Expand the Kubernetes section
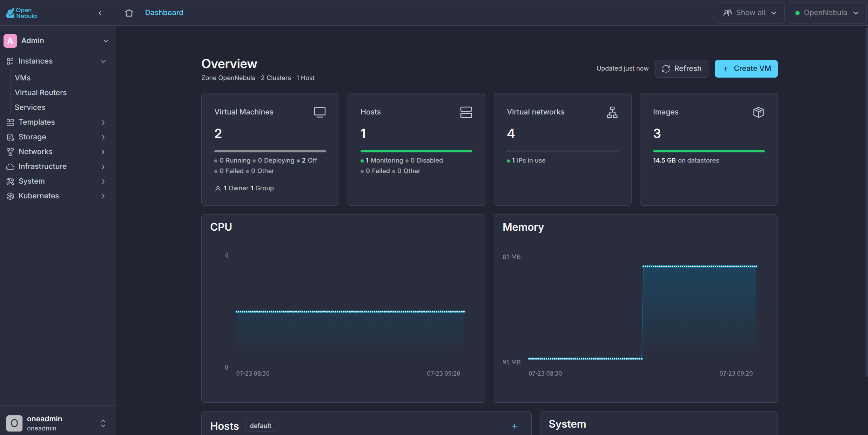Viewport: 868px width, 435px height. 103,196
